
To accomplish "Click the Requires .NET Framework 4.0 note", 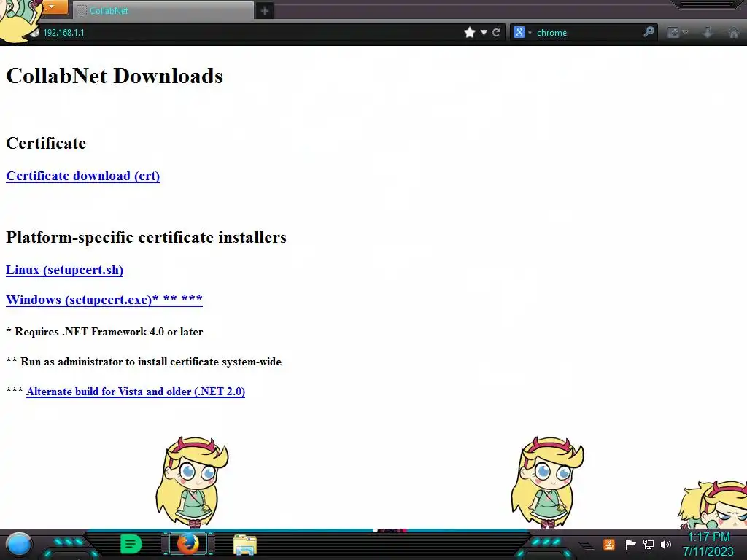I will pos(104,332).
